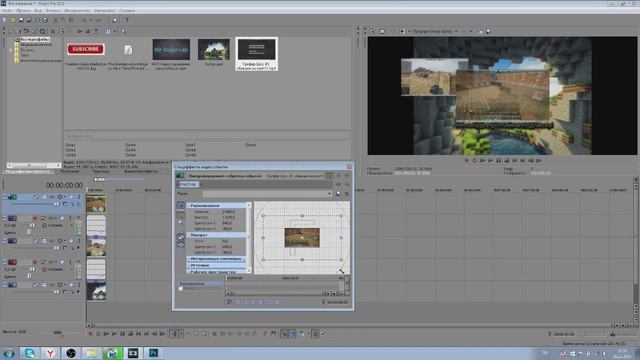640x360 pixels.
Task: Stop playback in main transport bar
Action: click(130, 334)
